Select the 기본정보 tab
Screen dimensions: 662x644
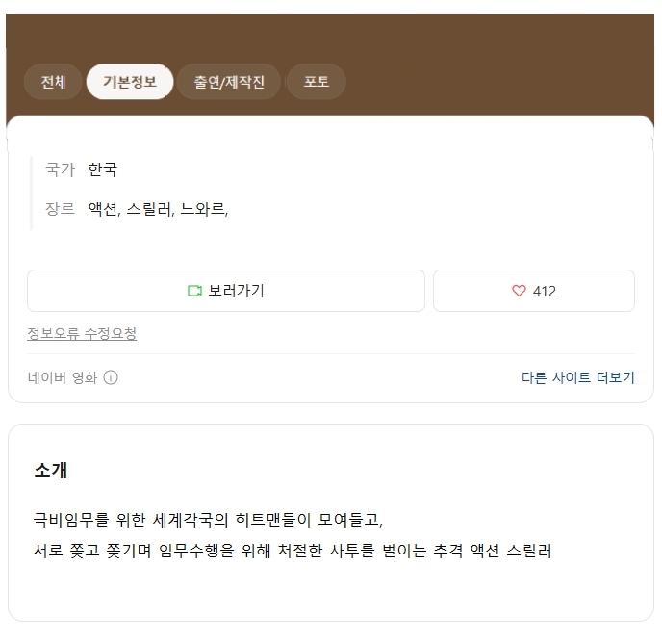(130, 82)
